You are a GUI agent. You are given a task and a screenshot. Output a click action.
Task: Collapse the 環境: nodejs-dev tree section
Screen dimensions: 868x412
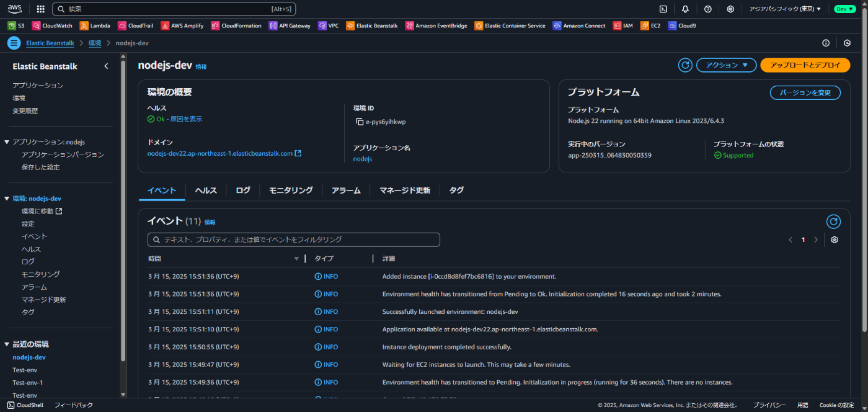7,199
